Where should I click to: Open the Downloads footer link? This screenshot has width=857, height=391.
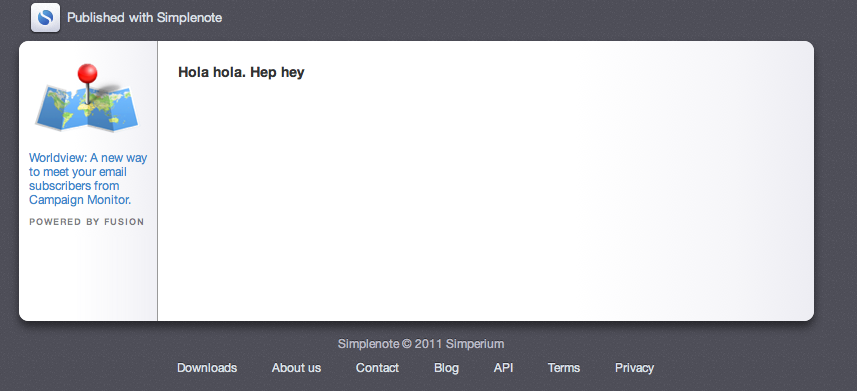(x=207, y=368)
